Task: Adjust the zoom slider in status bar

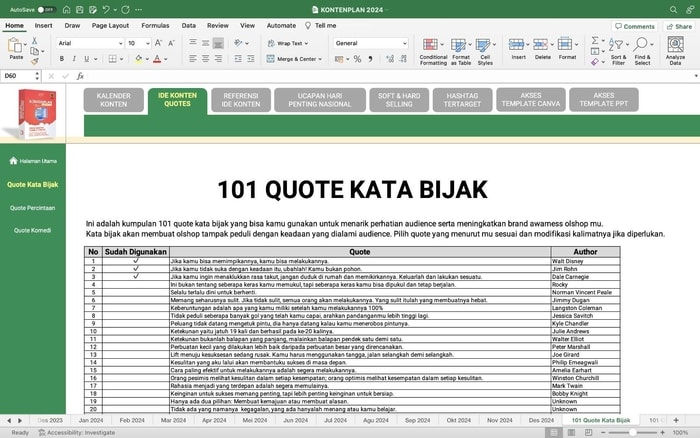Action: coord(633,432)
